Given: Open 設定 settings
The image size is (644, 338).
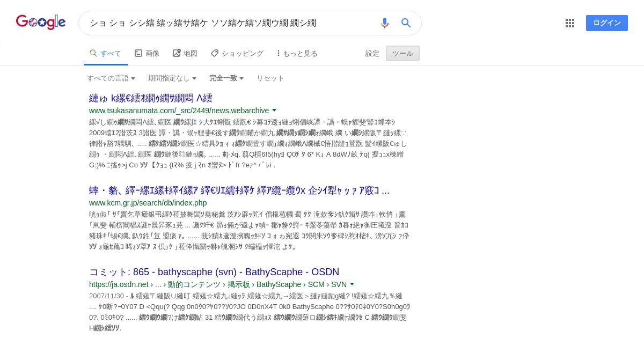Looking at the screenshot, I should [x=372, y=53].
